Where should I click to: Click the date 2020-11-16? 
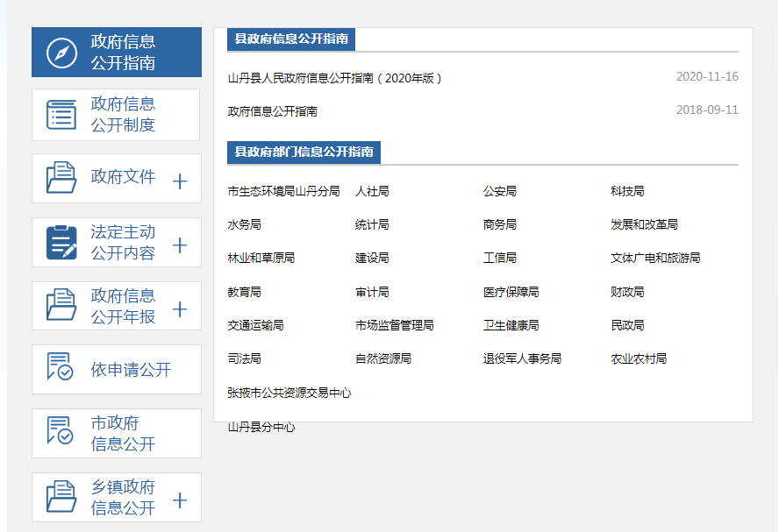tap(707, 76)
